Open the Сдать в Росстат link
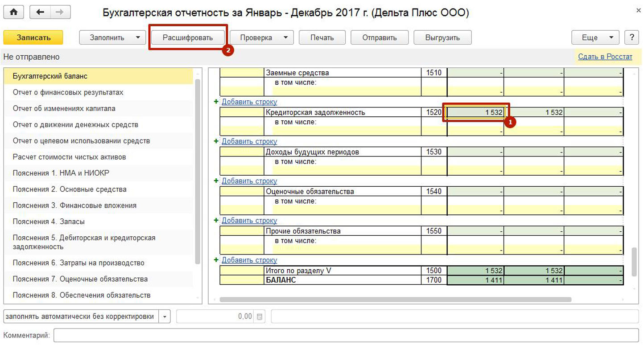The width and height of the screenshot is (644, 345). coord(605,57)
